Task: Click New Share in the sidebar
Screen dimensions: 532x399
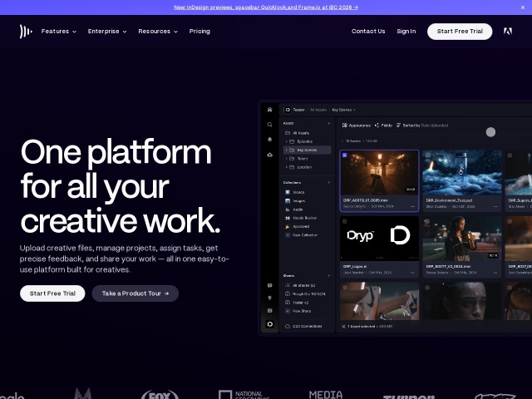Action: pos(298,311)
